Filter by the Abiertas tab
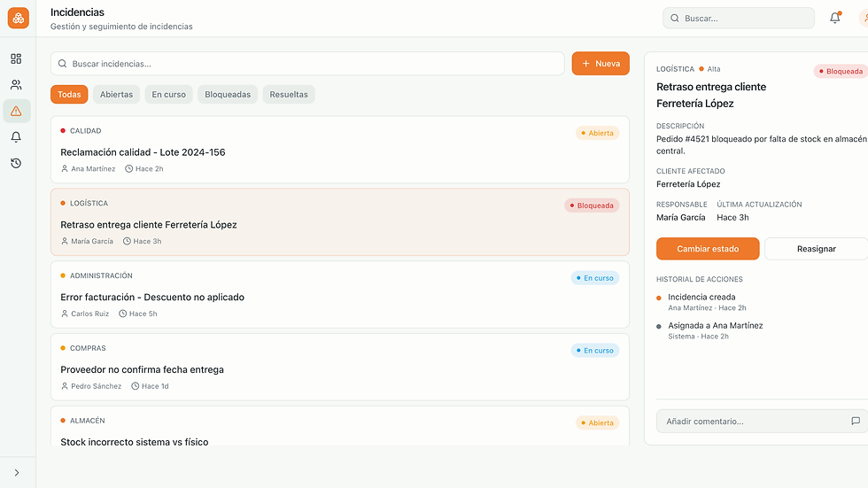Screen dimensions: 868x488 pyautogui.click(x=116, y=95)
